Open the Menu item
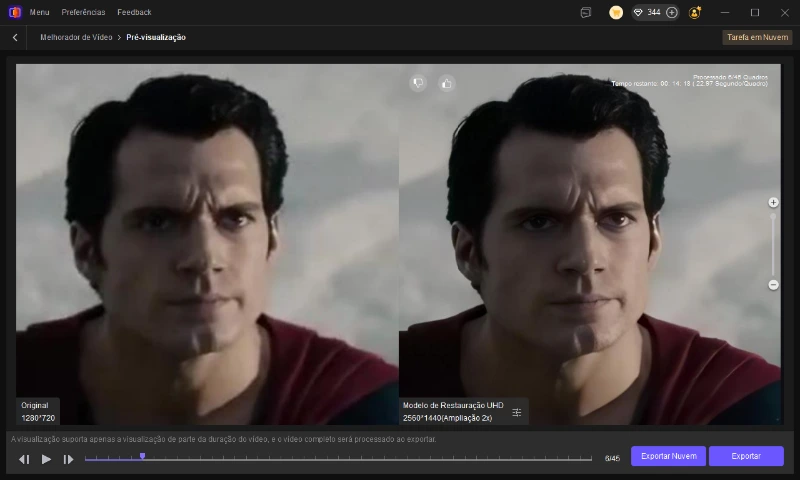The height and width of the screenshot is (480, 800). tap(39, 12)
